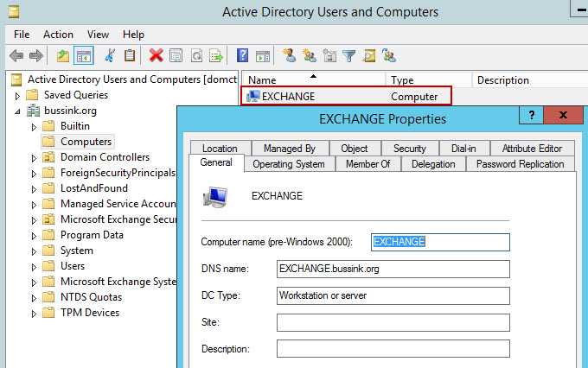588x368 pixels.
Task: Click the funnel Filter Options icon
Action: (x=348, y=56)
